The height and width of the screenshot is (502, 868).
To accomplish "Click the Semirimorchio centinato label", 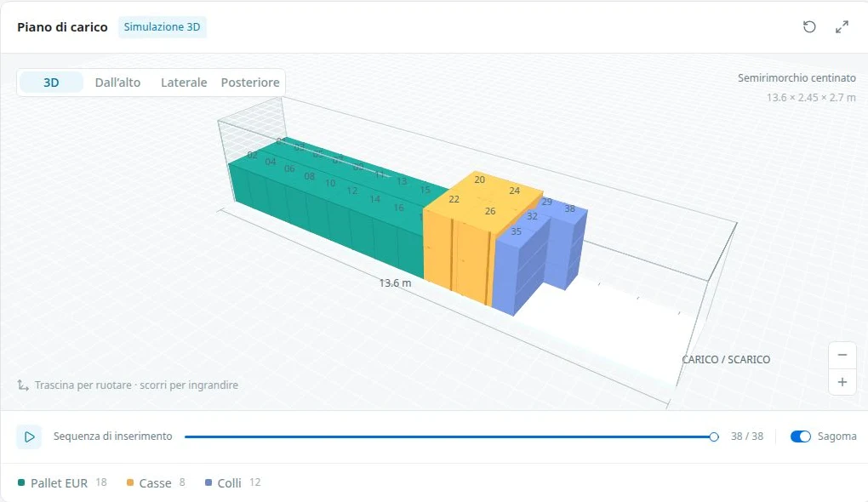I will click(x=797, y=78).
